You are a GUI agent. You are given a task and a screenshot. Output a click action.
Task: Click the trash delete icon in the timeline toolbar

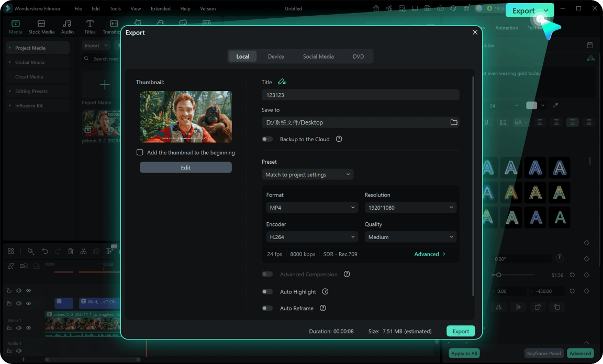pyautogui.click(x=71, y=251)
